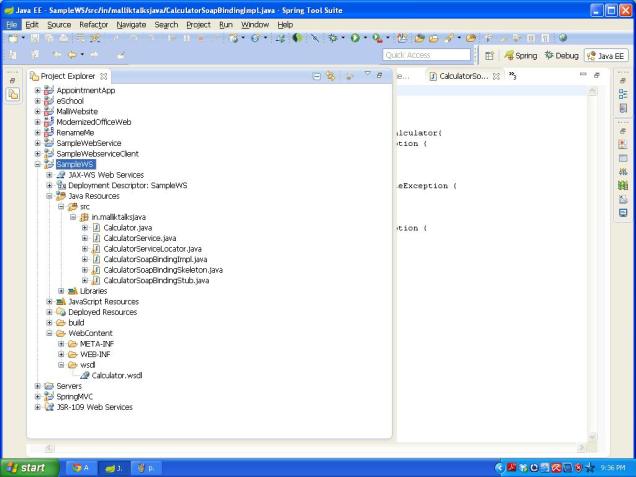Select CalculatorServiceLocator.java in tree
Viewport: 636px width, 477px height.
coord(152,249)
